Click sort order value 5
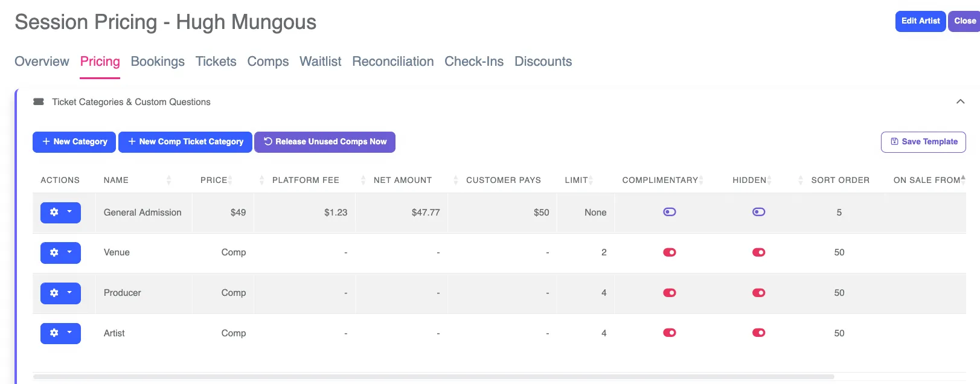980x384 pixels. [x=839, y=213]
